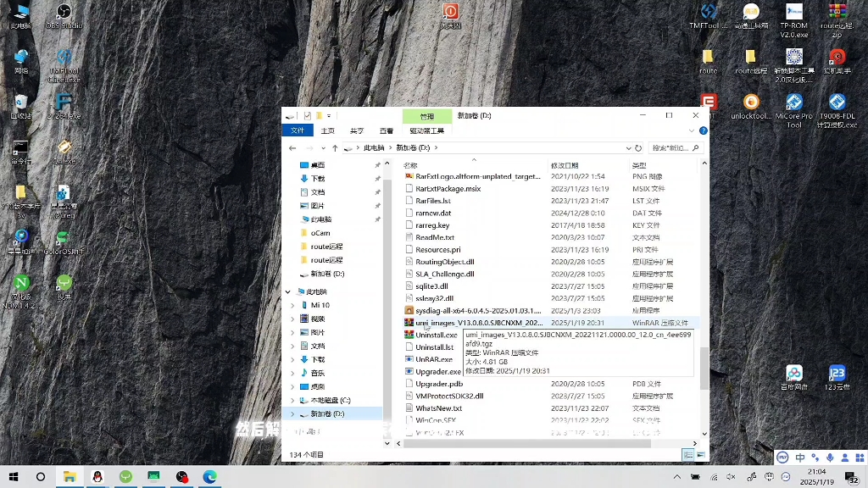Click the search magnifier icon in Explorer

[696, 147]
